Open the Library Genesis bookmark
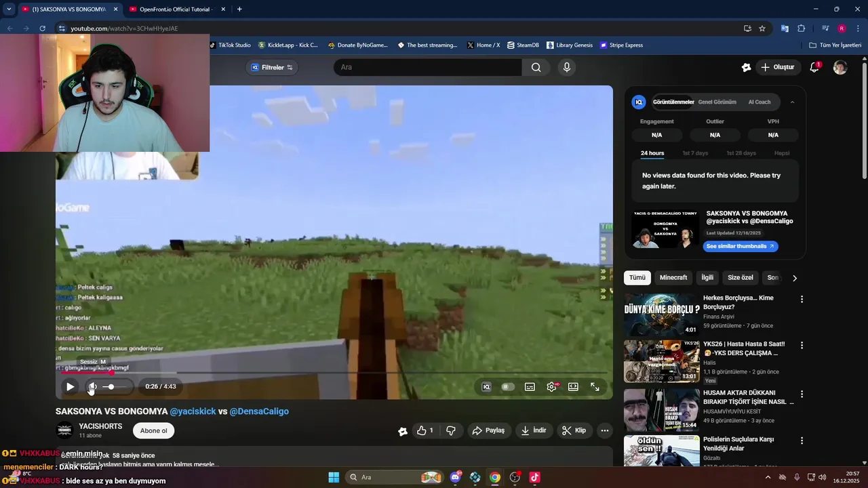 [569, 45]
